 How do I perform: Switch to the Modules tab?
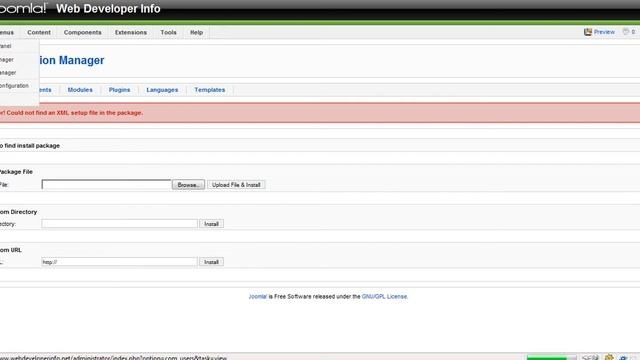(x=80, y=90)
